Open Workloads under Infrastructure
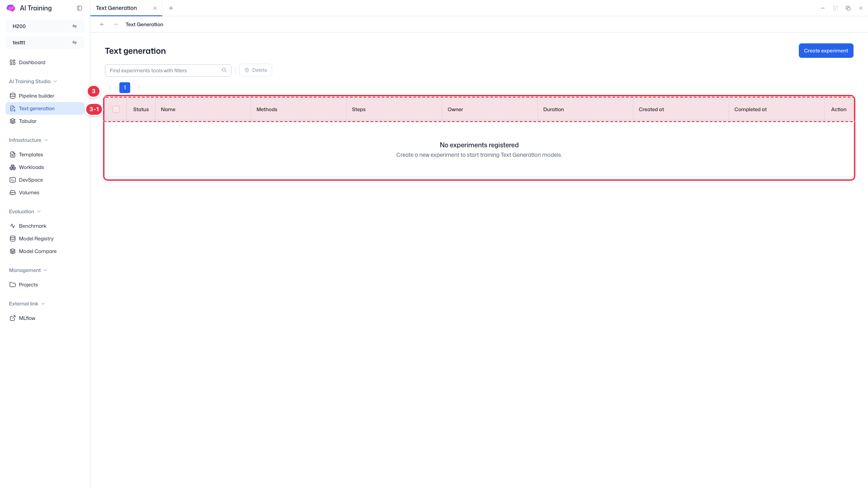 pos(45,167)
